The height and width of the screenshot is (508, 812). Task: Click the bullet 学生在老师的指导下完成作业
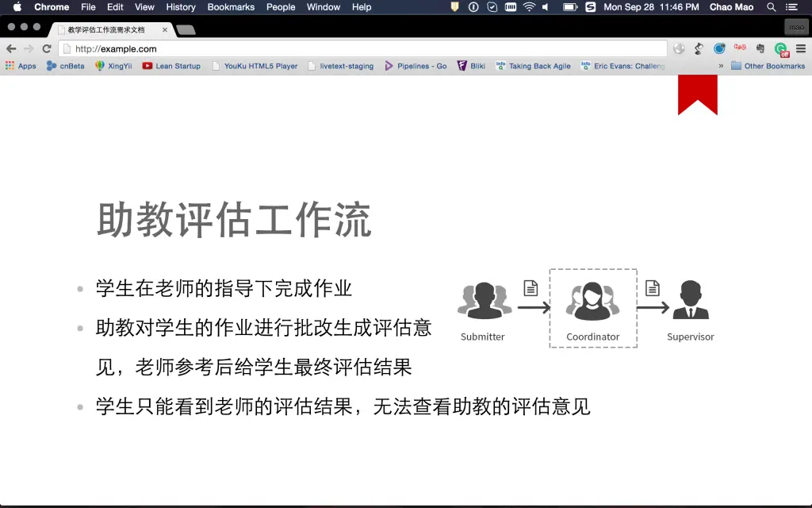click(224, 288)
